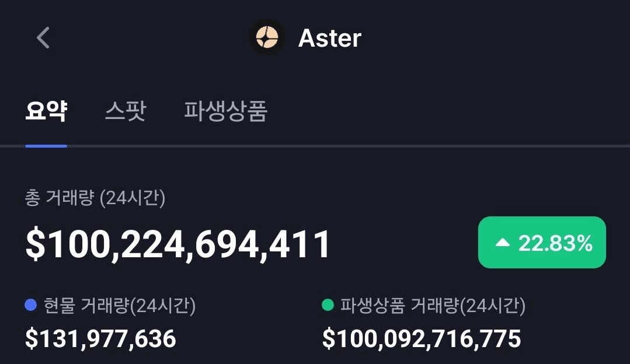Click the Aster logo icon

(267, 38)
